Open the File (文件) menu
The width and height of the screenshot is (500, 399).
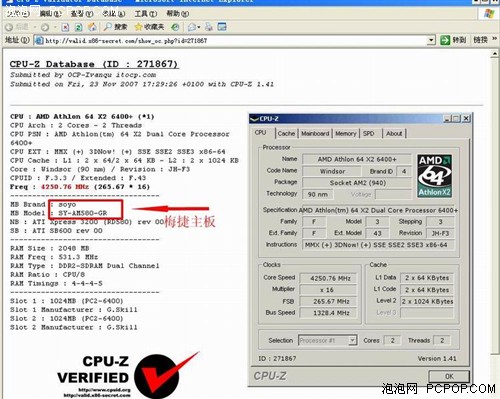pos(17,14)
